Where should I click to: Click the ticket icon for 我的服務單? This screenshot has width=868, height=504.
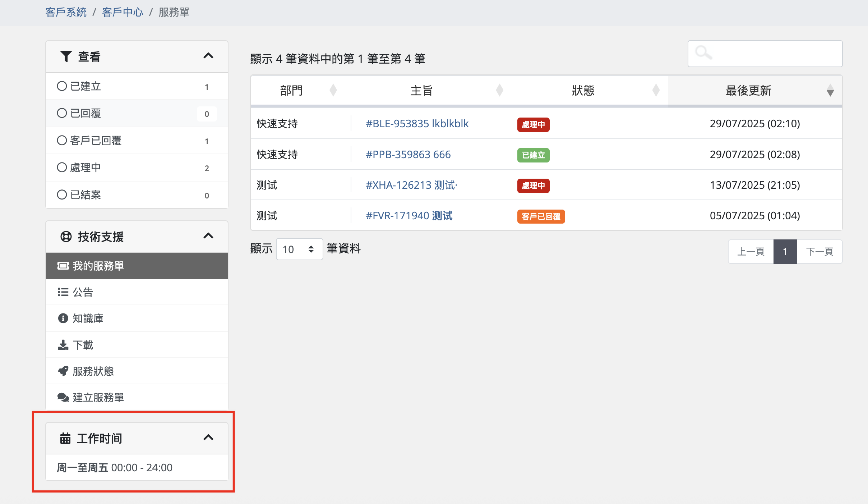tap(63, 266)
